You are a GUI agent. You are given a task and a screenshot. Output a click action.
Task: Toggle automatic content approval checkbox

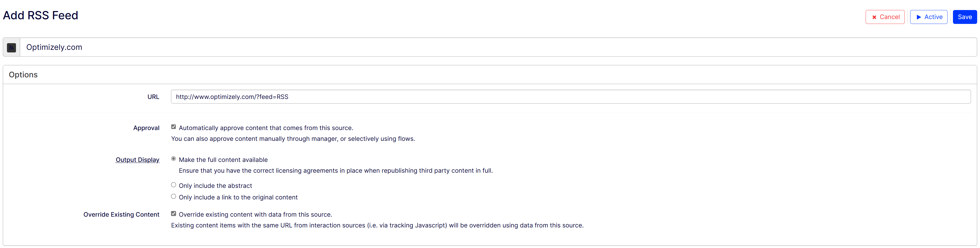pos(174,127)
